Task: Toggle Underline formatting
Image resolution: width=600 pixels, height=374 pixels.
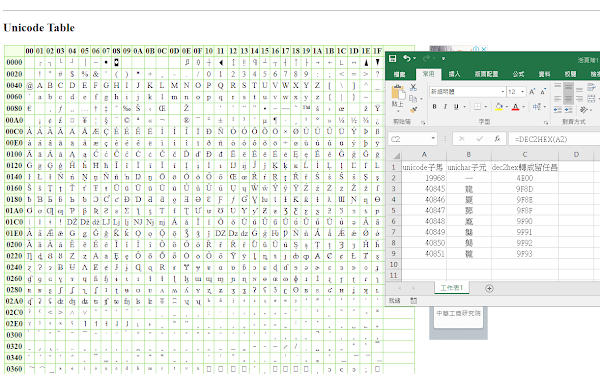Action: click(456, 107)
